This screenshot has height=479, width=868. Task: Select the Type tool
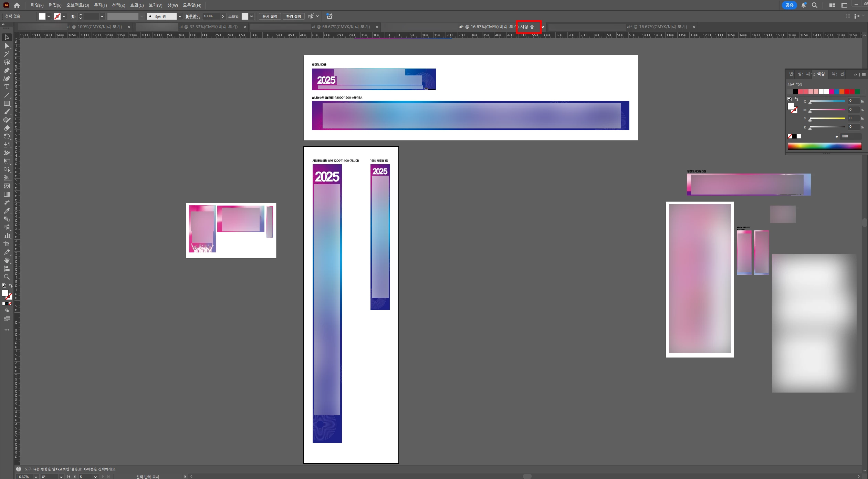click(7, 87)
